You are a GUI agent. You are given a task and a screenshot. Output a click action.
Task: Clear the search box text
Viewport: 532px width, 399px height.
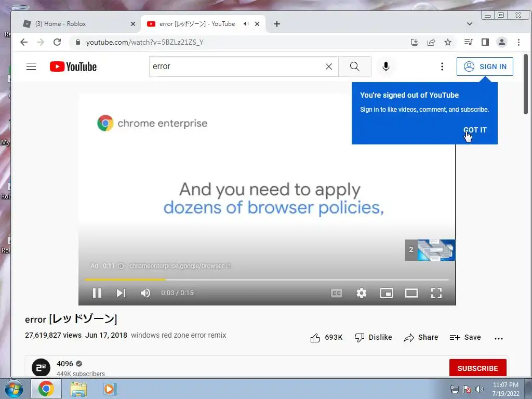tap(329, 66)
